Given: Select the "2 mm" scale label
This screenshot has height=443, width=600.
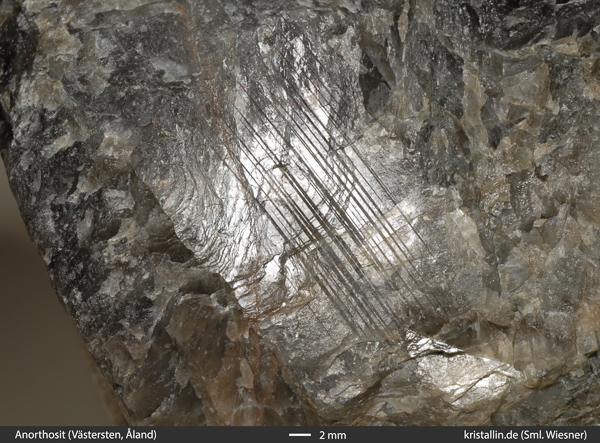Looking at the screenshot, I should click(332, 435).
